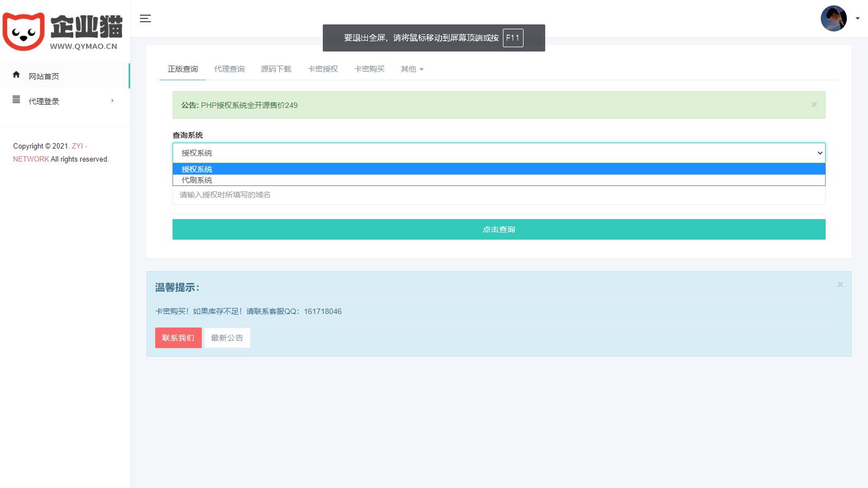Expand the 代理登录 sidebar chevron
This screenshot has height=488, width=868.
pyautogui.click(x=112, y=101)
